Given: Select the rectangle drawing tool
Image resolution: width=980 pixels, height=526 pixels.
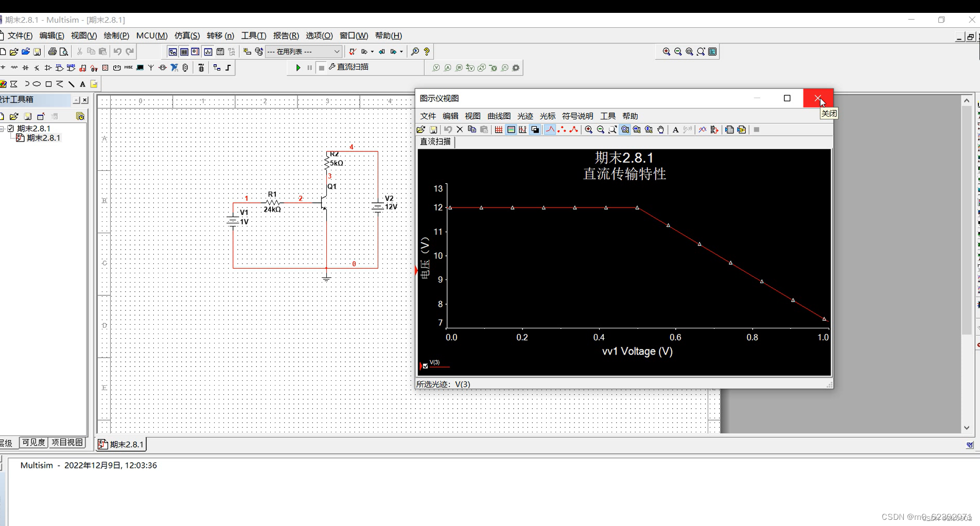Looking at the screenshot, I should point(48,84).
